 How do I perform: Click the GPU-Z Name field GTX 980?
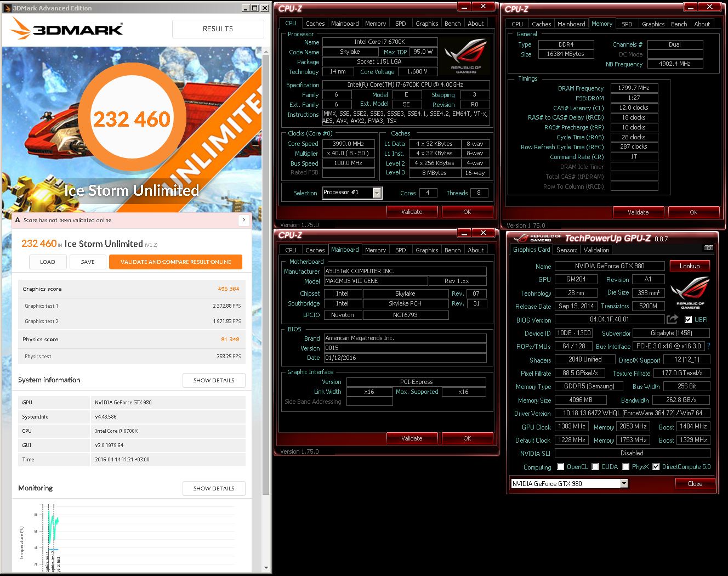(610, 266)
